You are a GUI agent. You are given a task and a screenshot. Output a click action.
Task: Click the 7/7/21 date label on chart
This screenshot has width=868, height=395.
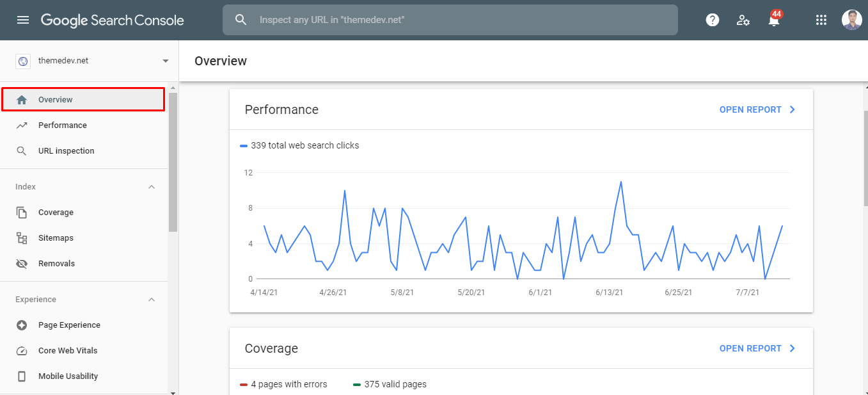point(747,293)
